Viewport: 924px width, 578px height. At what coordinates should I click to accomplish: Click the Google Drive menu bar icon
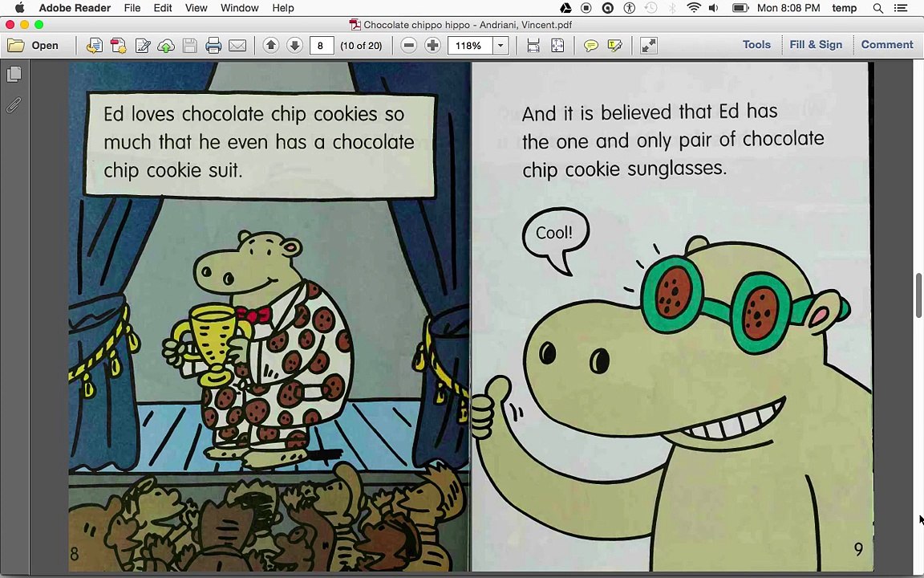click(x=565, y=8)
